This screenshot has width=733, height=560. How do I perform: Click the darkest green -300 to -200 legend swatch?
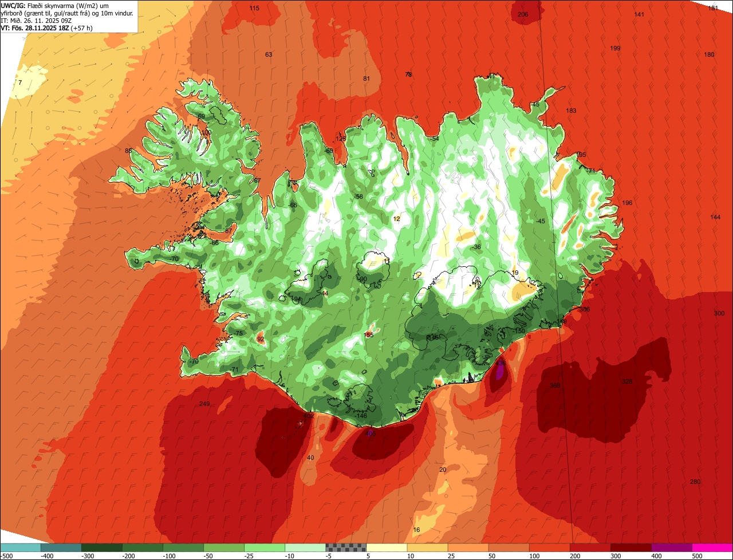(101, 547)
